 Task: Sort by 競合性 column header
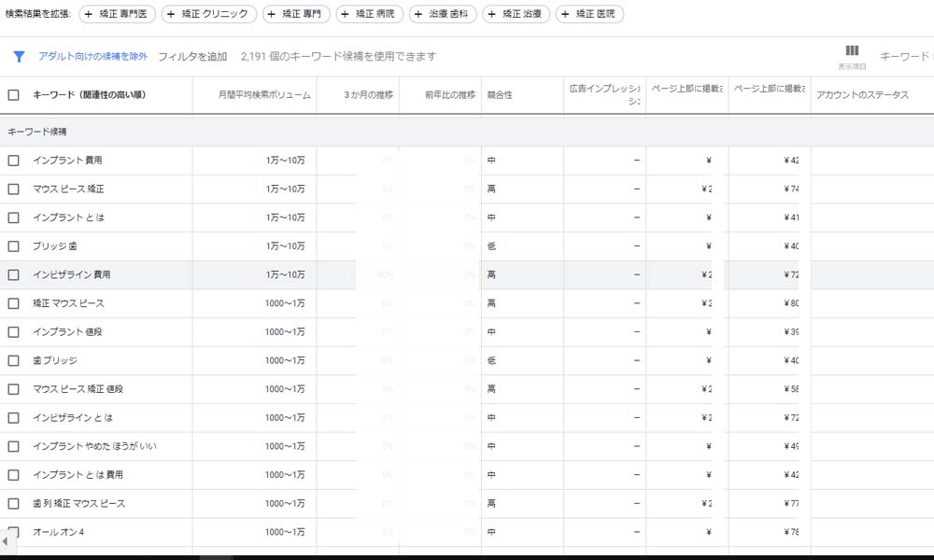(x=500, y=95)
